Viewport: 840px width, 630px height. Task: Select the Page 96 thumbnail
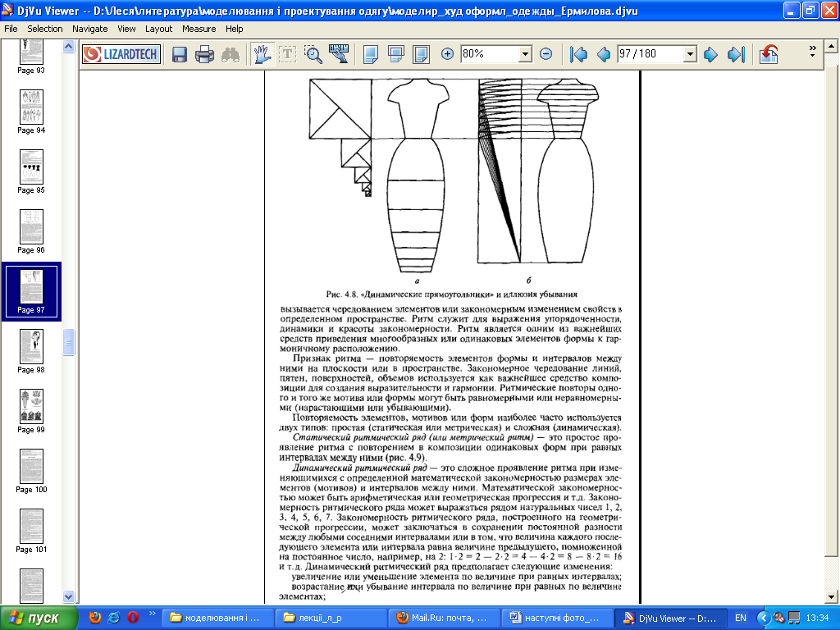tap(31, 231)
